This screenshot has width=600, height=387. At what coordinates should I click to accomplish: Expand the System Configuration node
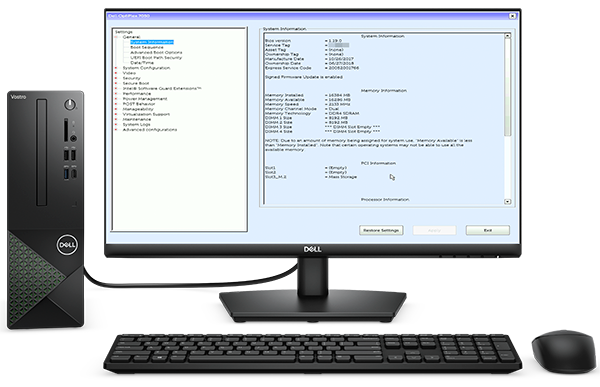[116, 68]
